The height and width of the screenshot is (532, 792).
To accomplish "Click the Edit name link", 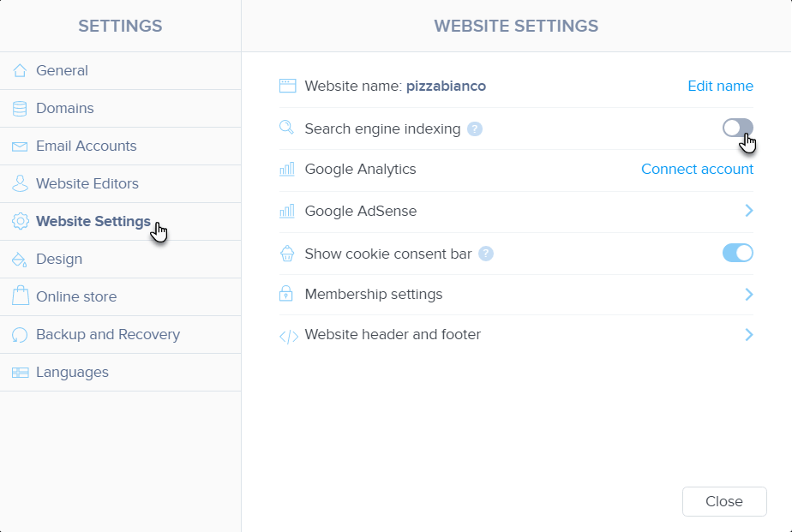I will point(720,87).
